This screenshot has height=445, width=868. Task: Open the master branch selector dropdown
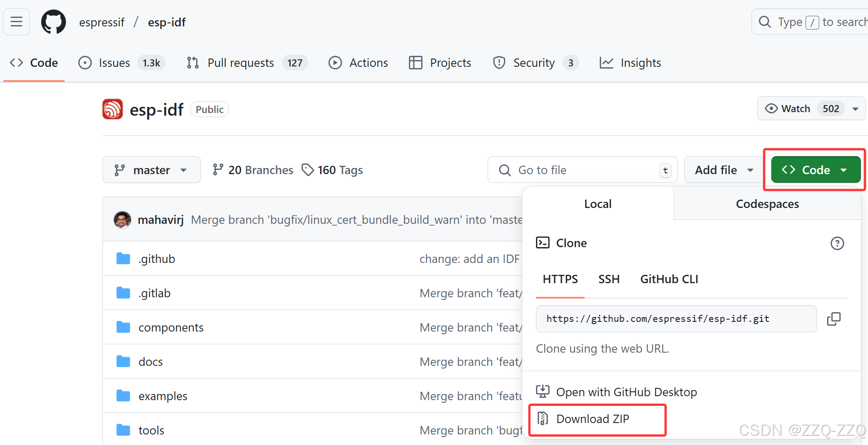click(x=152, y=170)
